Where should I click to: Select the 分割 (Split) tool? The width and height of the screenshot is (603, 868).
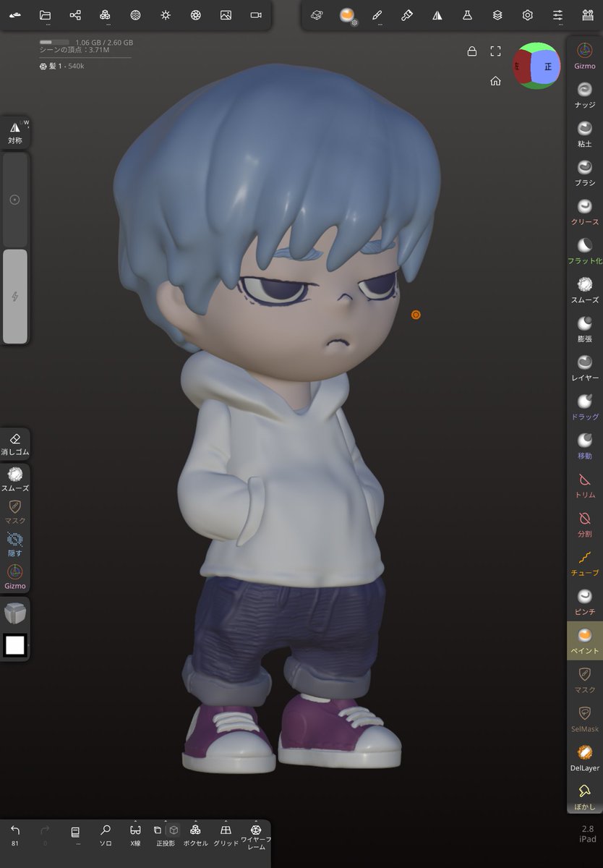(x=585, y=524)
